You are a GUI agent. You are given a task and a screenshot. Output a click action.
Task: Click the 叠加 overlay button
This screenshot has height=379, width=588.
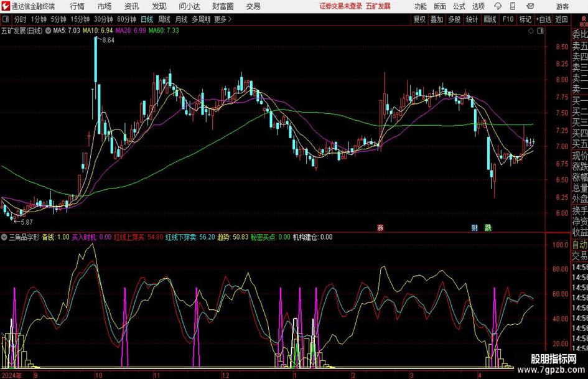coord(437,19)
